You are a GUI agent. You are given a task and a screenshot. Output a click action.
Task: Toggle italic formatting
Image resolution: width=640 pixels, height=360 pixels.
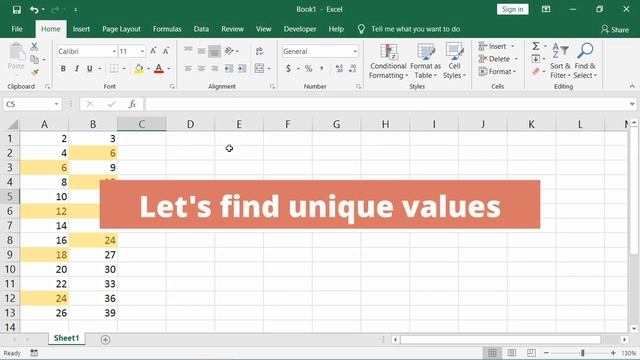[x=76, y=69]
